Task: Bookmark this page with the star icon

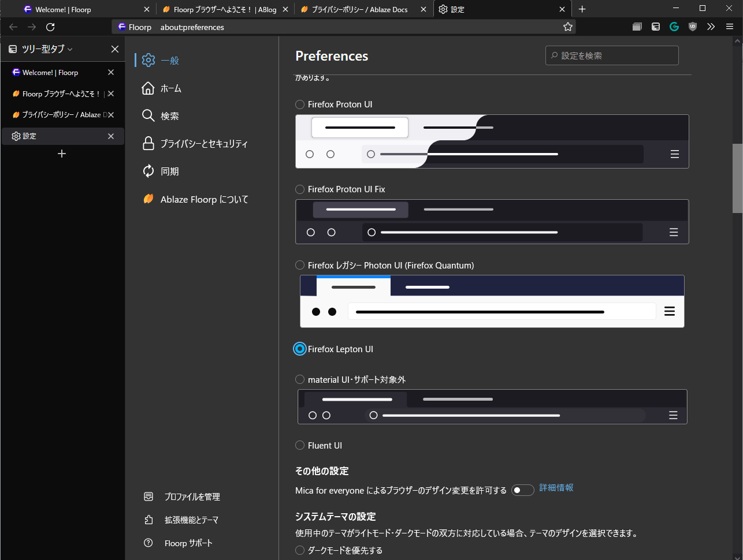Action: [x=568, y=27]
